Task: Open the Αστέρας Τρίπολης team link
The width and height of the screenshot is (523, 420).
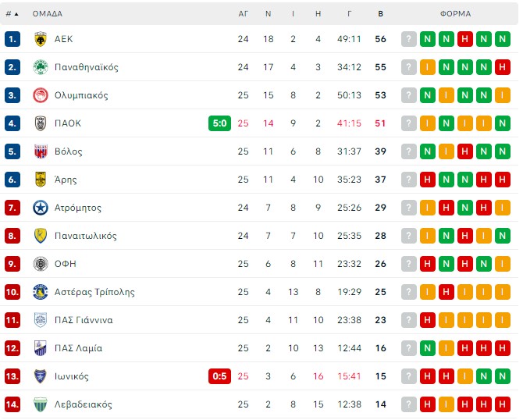Action: tap(94, 292)
